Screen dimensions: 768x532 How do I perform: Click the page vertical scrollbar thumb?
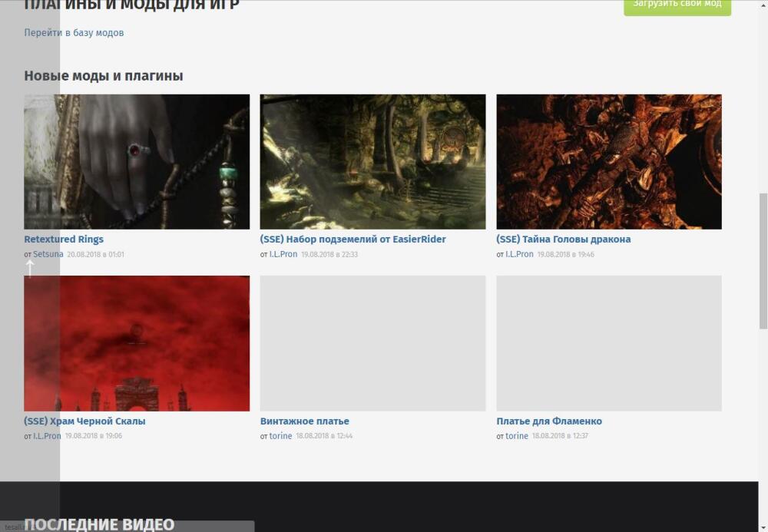tap(763, 261)
